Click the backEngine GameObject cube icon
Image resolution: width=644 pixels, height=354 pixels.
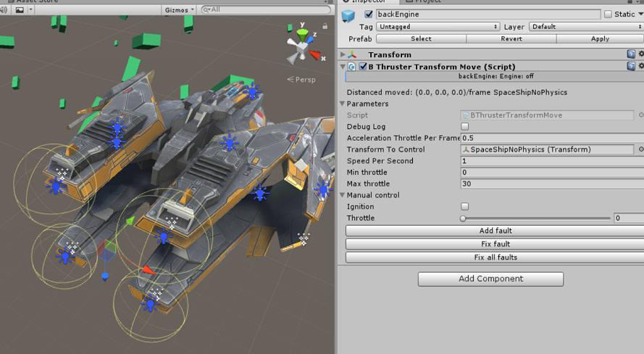[348, 16]
